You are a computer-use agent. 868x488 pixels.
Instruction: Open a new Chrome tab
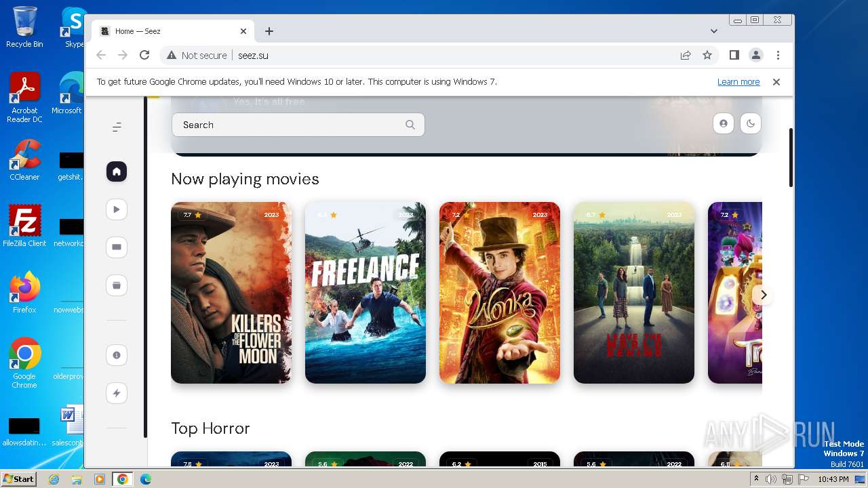point(269,31)
